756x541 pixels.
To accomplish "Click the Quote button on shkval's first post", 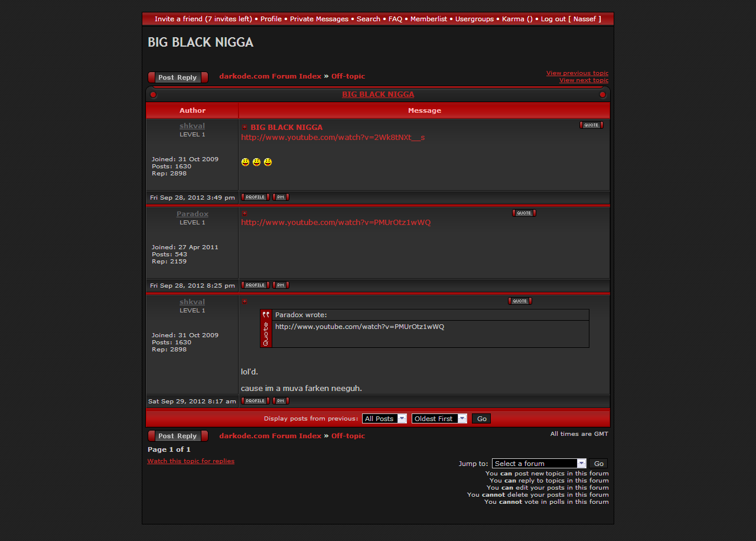I will pyautogui.click(x=591, y=125).
